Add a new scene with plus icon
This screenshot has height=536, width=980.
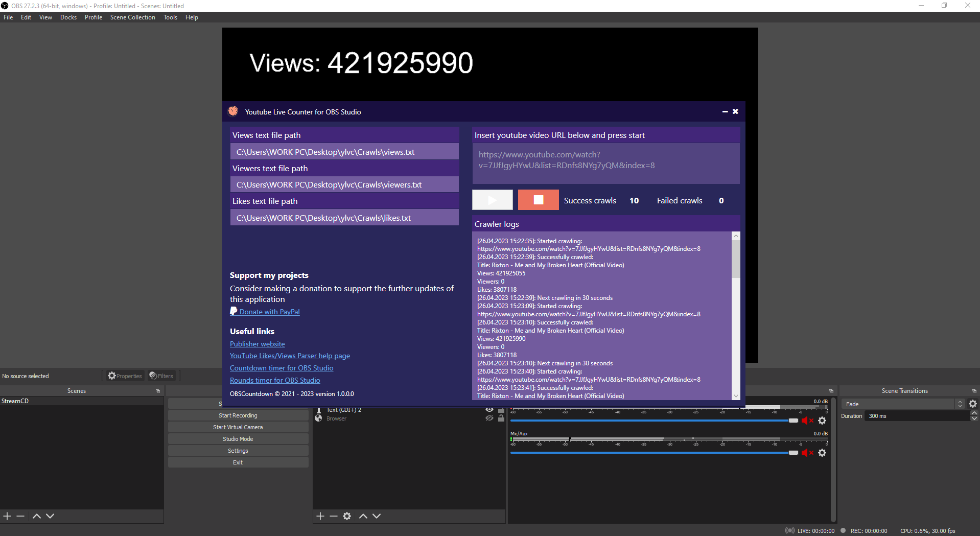7,516
